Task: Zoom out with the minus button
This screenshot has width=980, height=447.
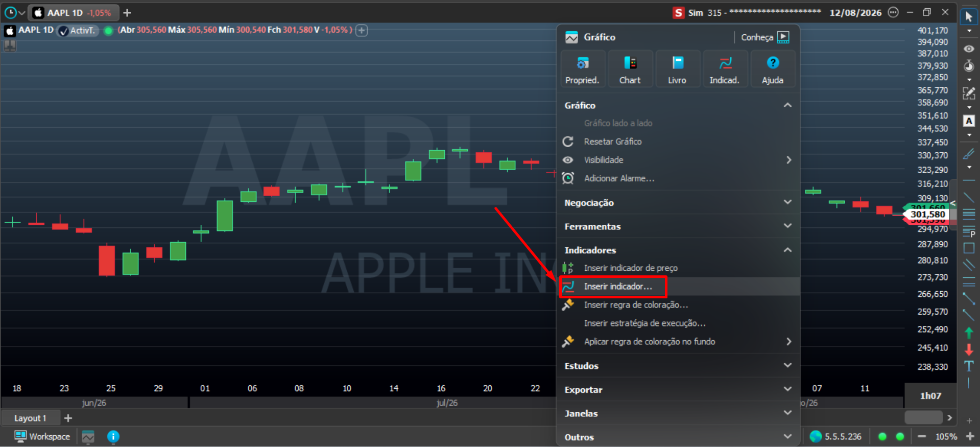Action: [922, 437]
